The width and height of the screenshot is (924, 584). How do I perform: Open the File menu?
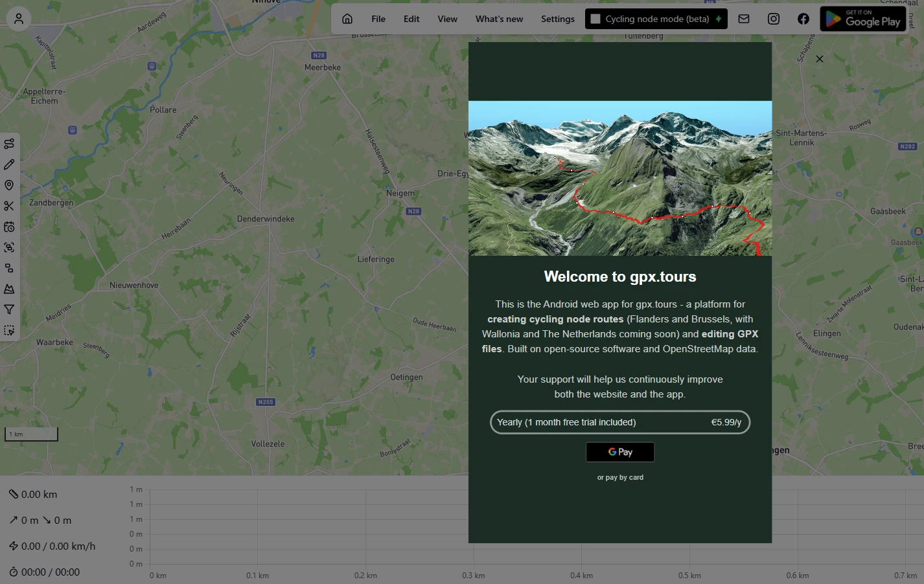pyautogui.click(x=378, y=19)
